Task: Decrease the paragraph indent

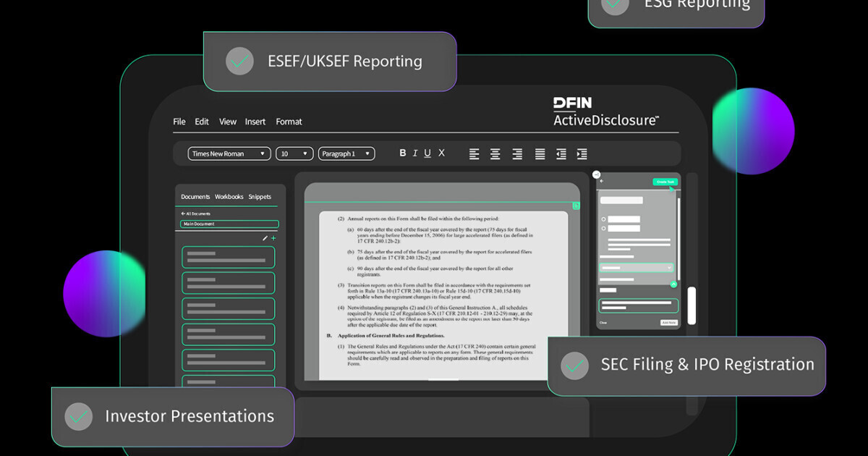Action: [x=561, y=153]
